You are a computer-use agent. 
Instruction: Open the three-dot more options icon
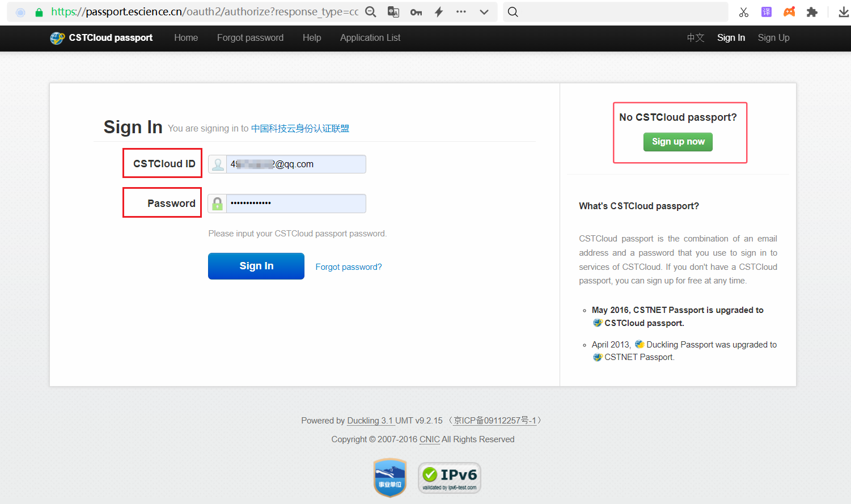461,12
